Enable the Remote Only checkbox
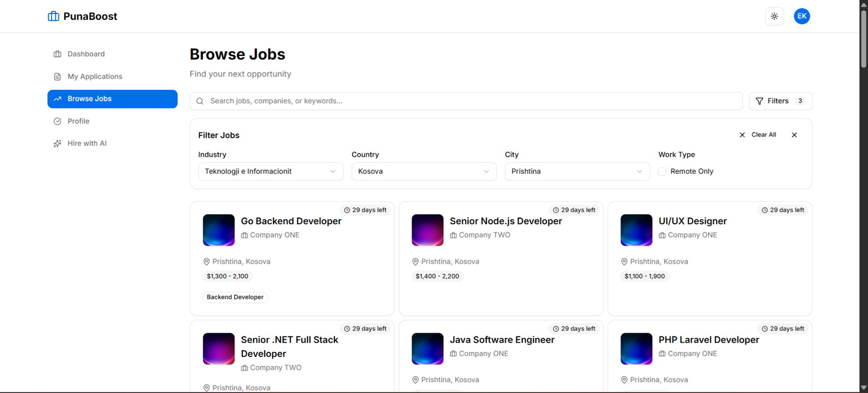 coord(662,171)
